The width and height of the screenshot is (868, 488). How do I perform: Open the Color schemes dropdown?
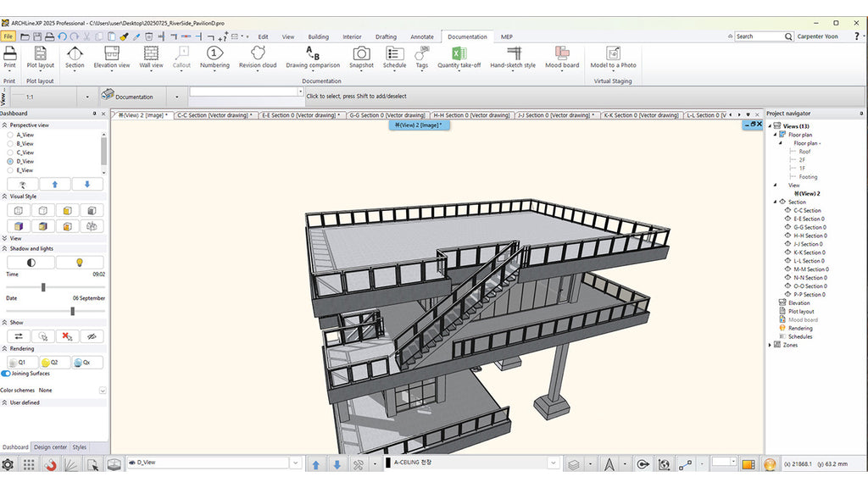[103, 391]
